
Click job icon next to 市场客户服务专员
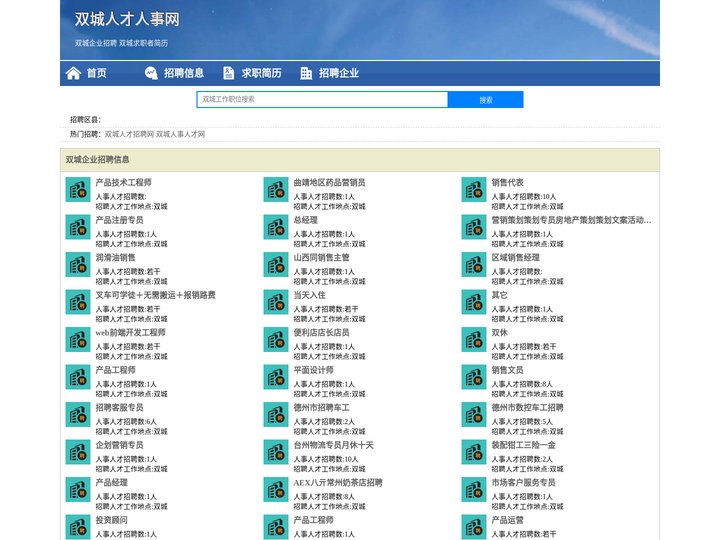(474, 489)
